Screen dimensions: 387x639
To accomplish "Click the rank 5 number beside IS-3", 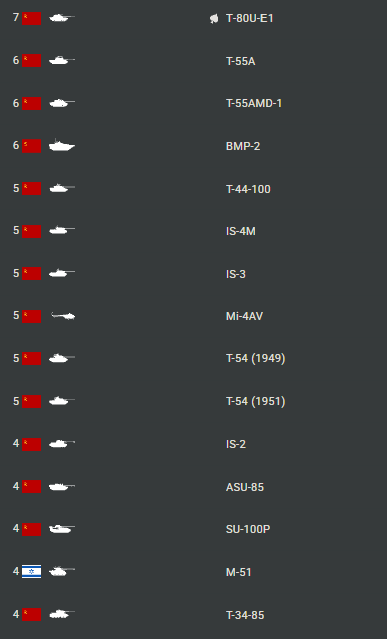I will 16,273.
